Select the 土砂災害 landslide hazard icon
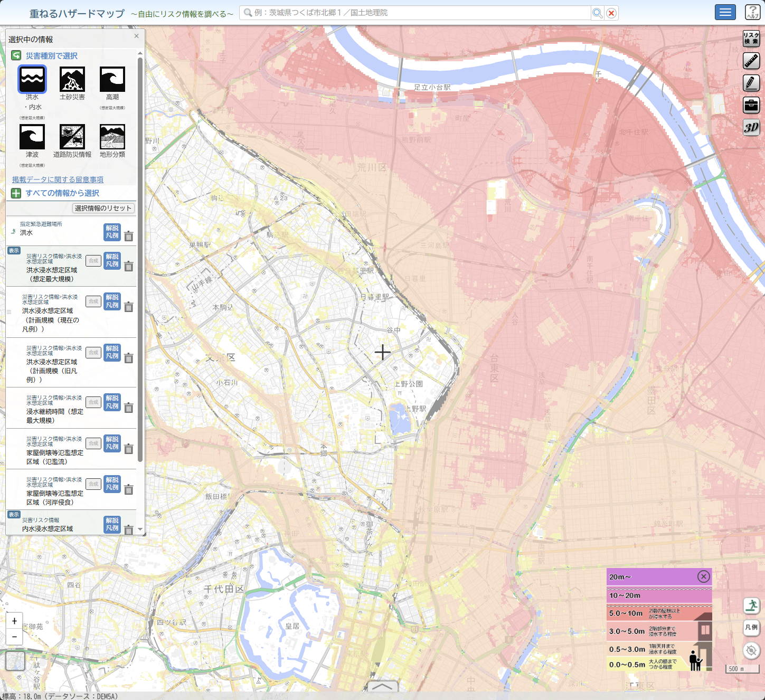This screenshot has height=700, width=765. point(72,80)
